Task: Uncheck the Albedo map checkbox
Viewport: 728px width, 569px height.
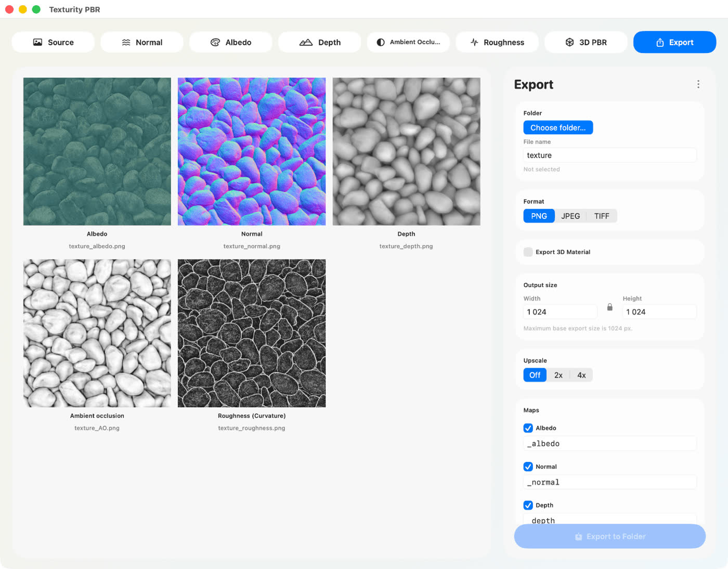Action: pyautogui.click(x=528, y=428)
